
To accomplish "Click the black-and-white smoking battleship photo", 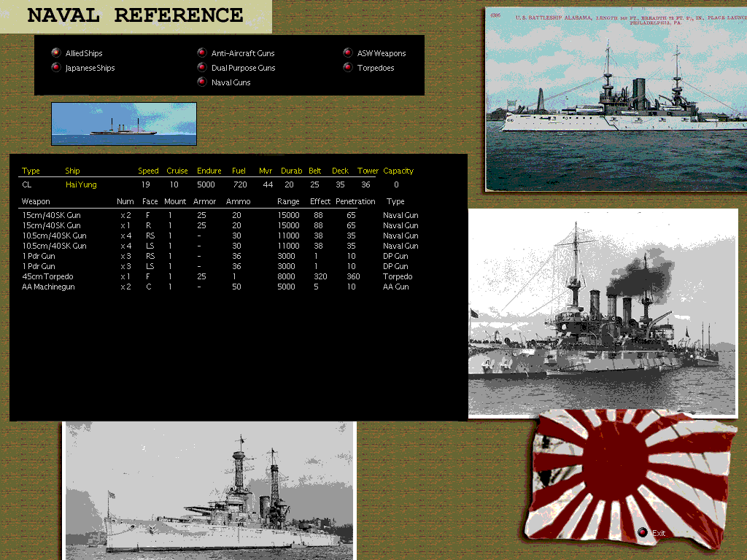I will [x=603, y=313].
